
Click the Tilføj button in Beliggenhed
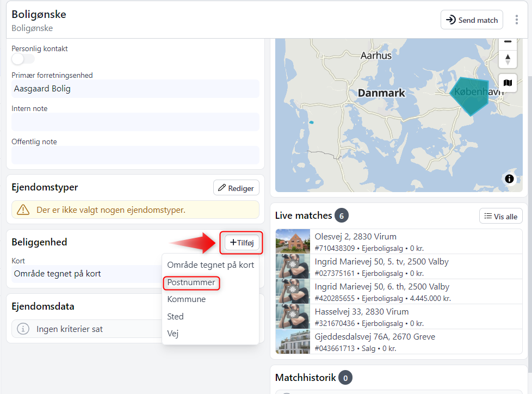click(x=242, y=243)
